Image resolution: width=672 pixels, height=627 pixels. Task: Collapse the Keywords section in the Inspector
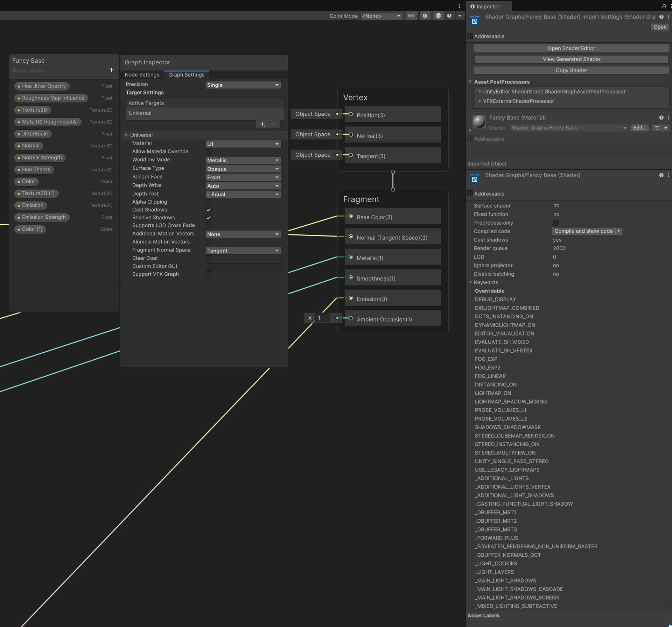point(470,282)
